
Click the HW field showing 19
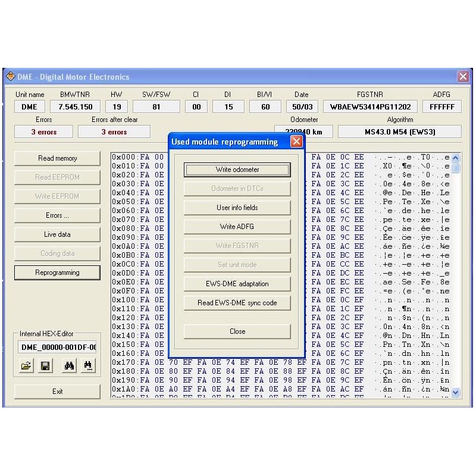(117, 107)
